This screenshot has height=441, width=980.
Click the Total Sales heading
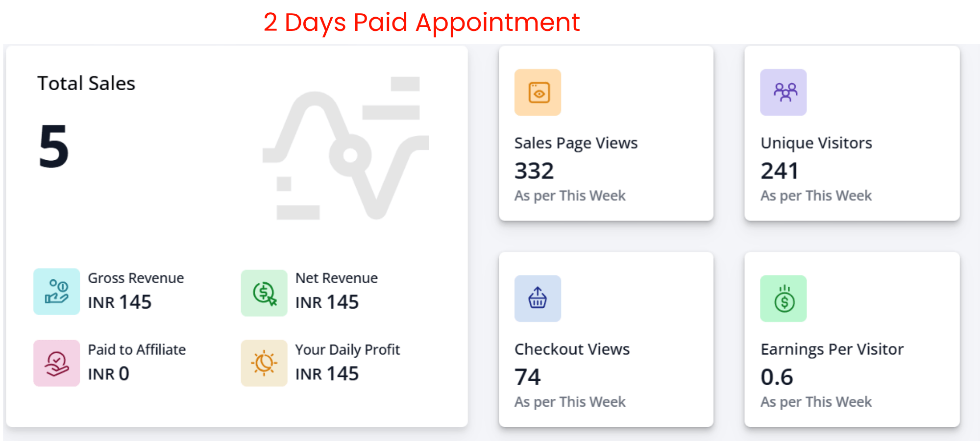click(x=86, y=83)
